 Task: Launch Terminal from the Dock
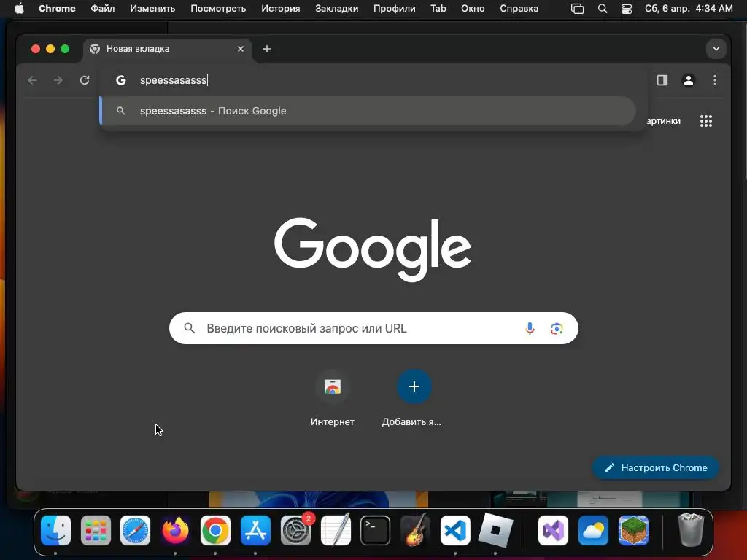point(376,531)
